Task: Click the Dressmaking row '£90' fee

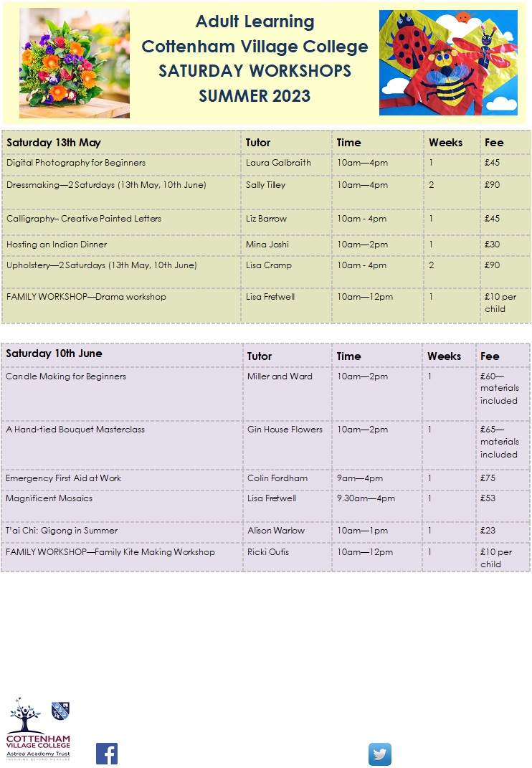Action: click(493, 185)
